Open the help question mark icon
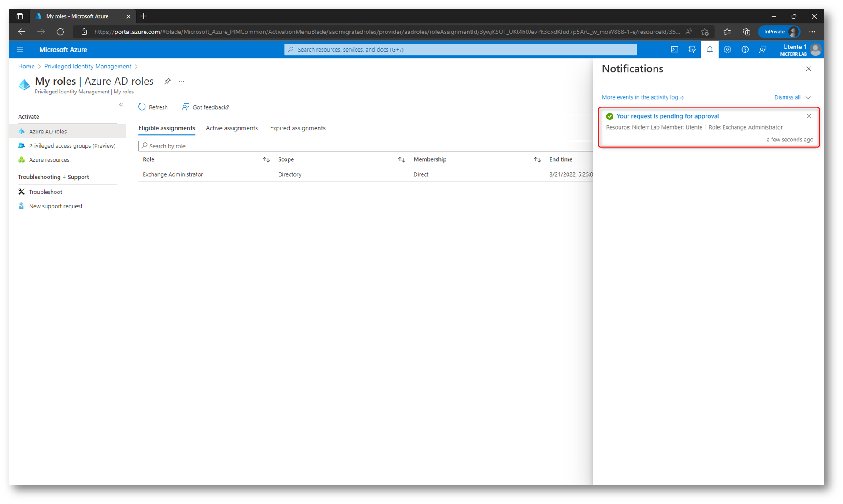The image size is (843, 504). coord(745,49)
